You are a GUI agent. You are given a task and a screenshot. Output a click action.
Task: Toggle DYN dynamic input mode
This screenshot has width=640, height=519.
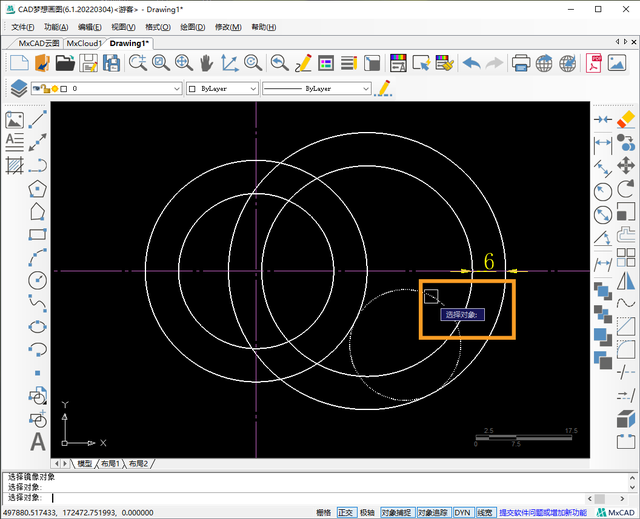pos(462,512)
